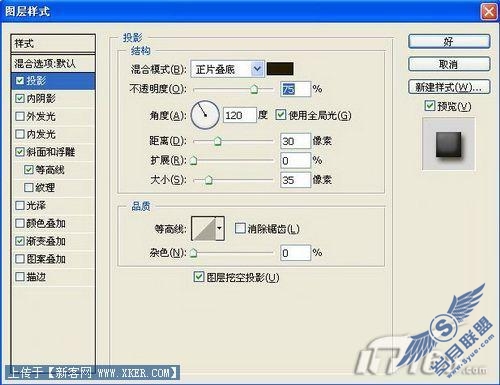This screenshot has height=385, width=500.
Task: Open the 渐变叠加 settings row
Action: (53, 241)
